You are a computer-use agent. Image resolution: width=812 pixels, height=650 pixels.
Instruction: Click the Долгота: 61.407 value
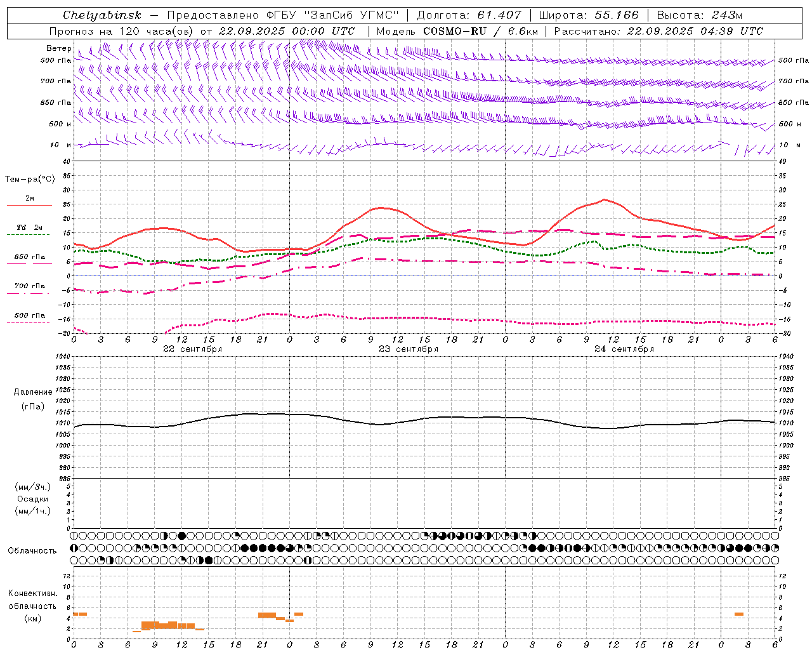(x=469, y=15)
